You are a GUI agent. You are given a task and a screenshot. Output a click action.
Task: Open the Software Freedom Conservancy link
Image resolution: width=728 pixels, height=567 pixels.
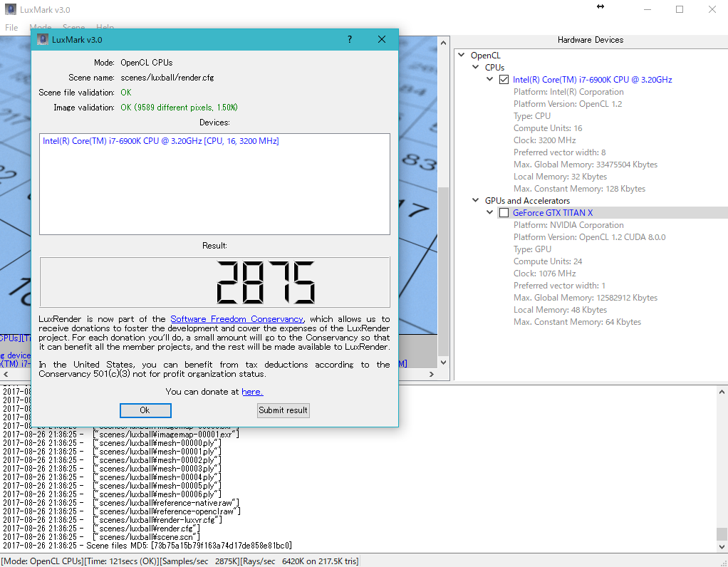click(x=236, y=319)
